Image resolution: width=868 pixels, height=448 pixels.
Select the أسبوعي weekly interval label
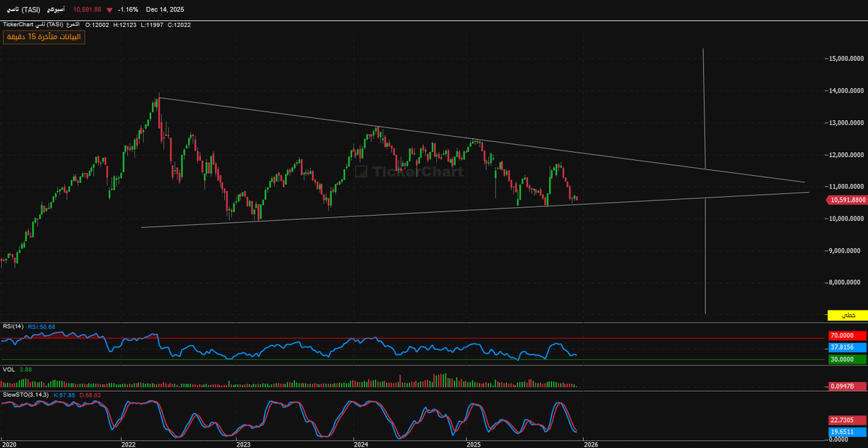point(54,9)
